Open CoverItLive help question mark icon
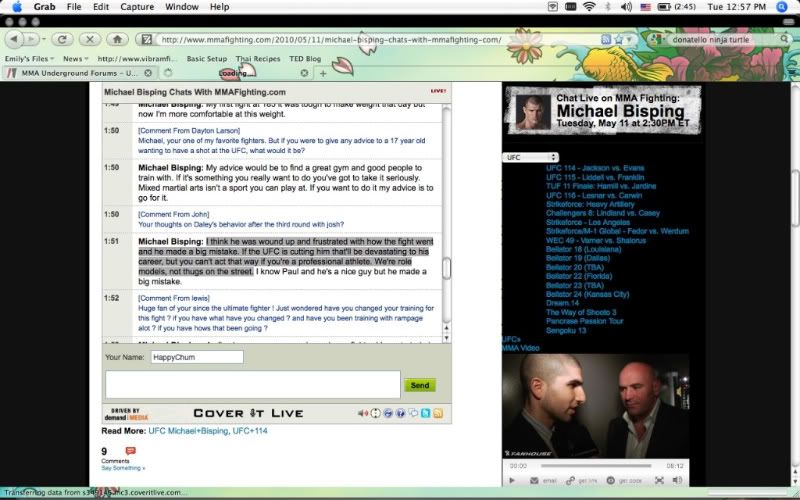 (x=400, y=413)
